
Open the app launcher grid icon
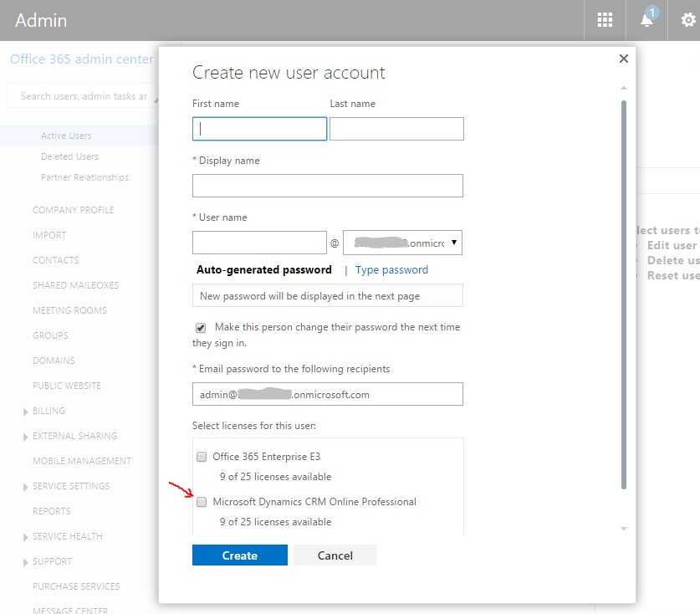click(x=605, y=20)
